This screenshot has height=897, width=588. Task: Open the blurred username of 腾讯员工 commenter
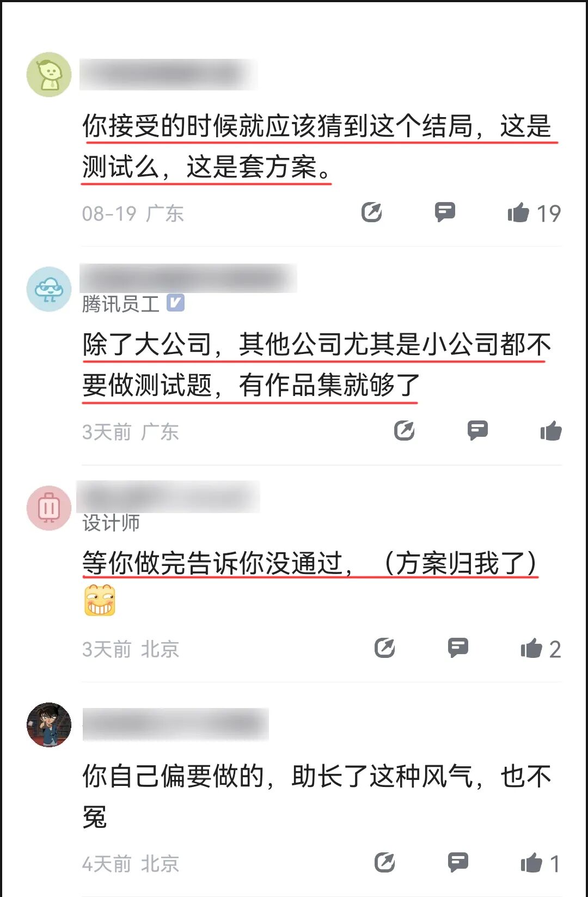pos(188,278)
